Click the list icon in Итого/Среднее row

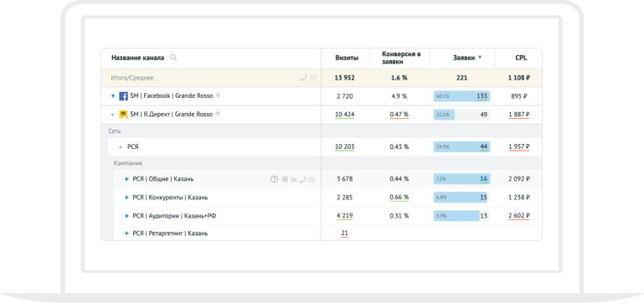click(313, 78)
